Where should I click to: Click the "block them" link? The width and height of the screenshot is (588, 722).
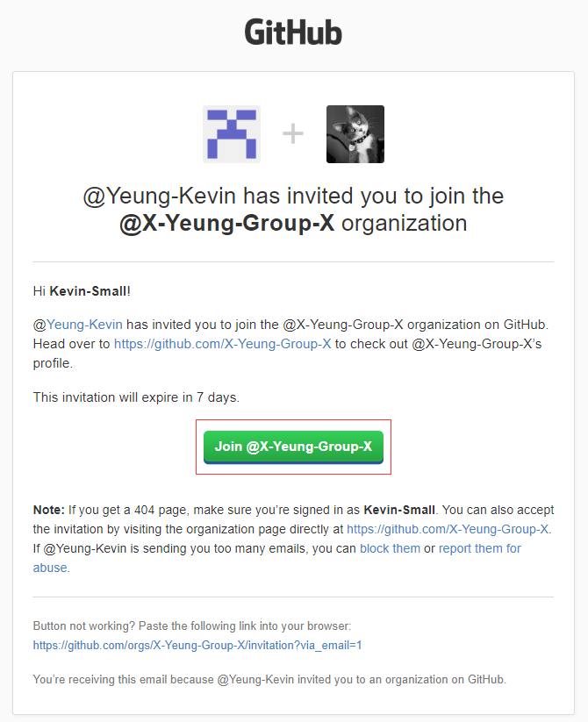click(x=390, y=548)
